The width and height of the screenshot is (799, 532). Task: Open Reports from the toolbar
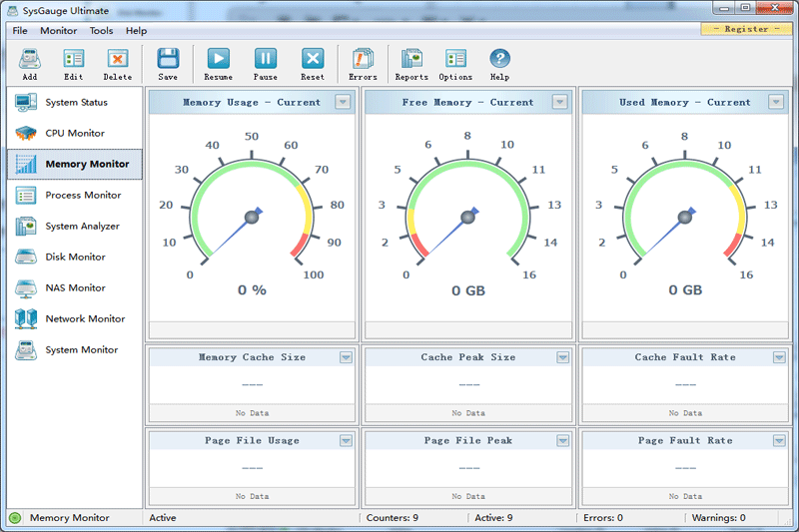click(x=411, y=59)
